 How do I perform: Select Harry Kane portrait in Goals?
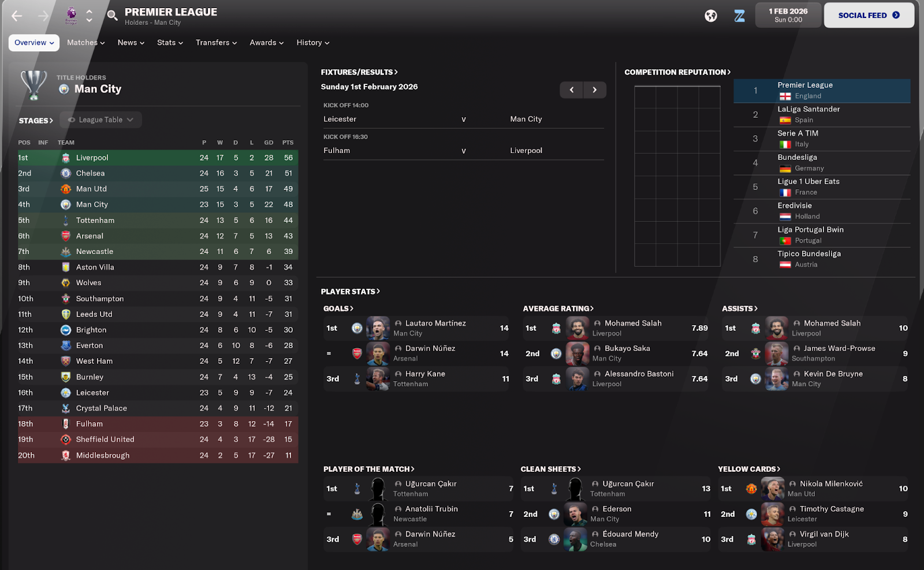[x=378, y=379]
